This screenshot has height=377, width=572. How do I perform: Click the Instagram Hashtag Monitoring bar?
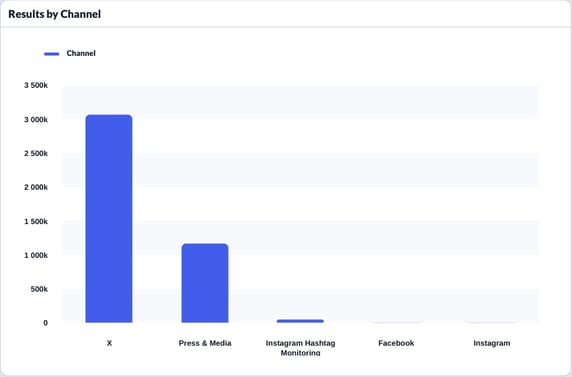300,321
